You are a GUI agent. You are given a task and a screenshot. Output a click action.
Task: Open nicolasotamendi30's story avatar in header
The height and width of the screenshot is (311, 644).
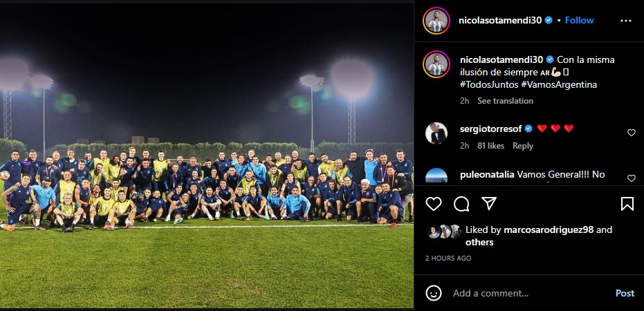[436, 21]
